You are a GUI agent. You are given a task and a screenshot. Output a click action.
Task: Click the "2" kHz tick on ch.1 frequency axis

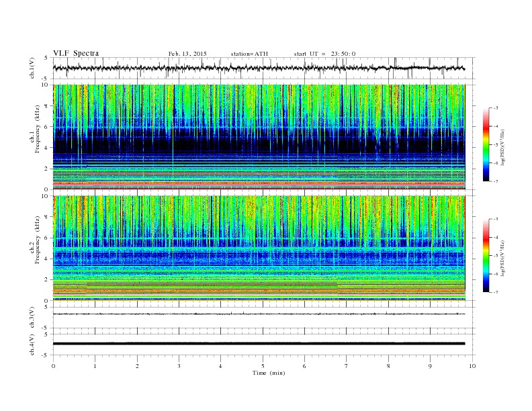coord(47,169)
